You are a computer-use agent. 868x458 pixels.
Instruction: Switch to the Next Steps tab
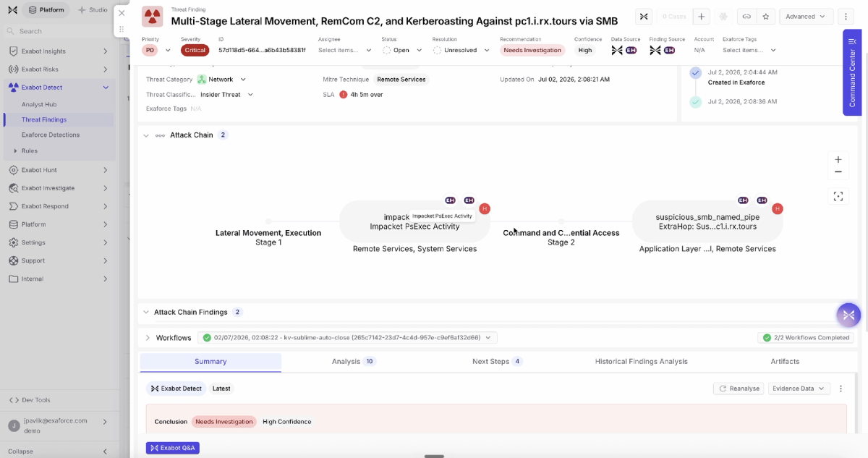[497, 362]
